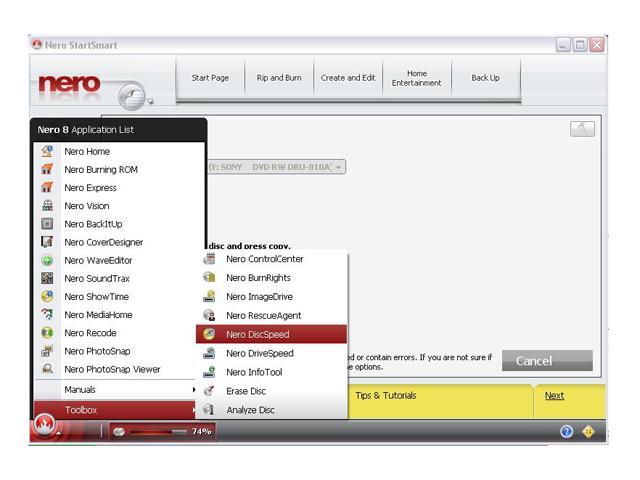This screenshot has width=640, height=480.
Task: Open the Home Entertainment tab
Action: pos(417,78)
